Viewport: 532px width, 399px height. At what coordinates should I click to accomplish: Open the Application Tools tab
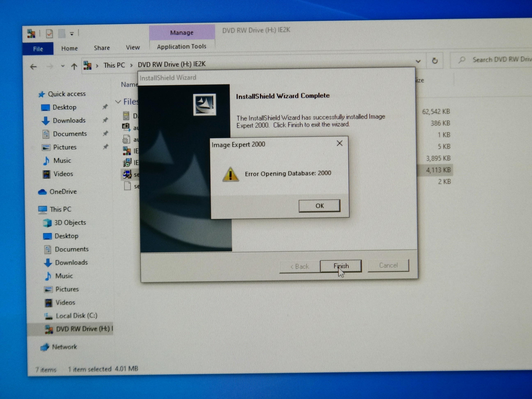[182, 46]
